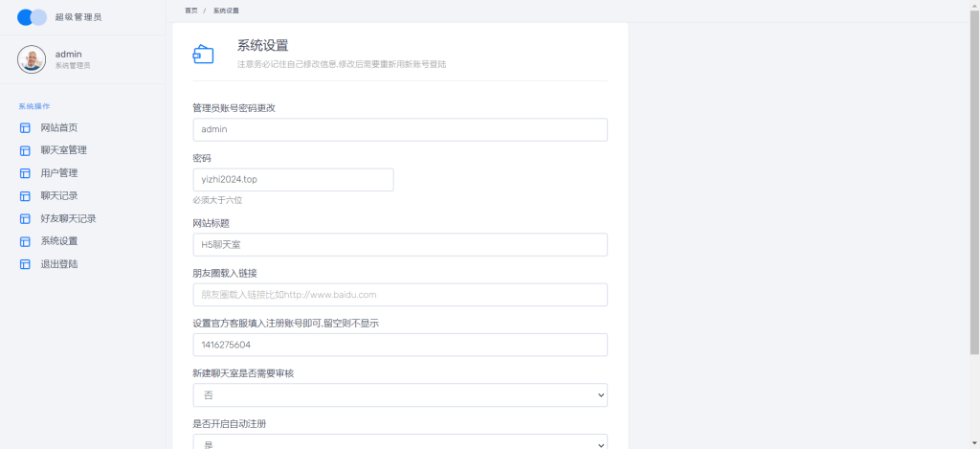
Task: Click the admin avatar picture
Action: pyautogui.click(x=32, y=59)
